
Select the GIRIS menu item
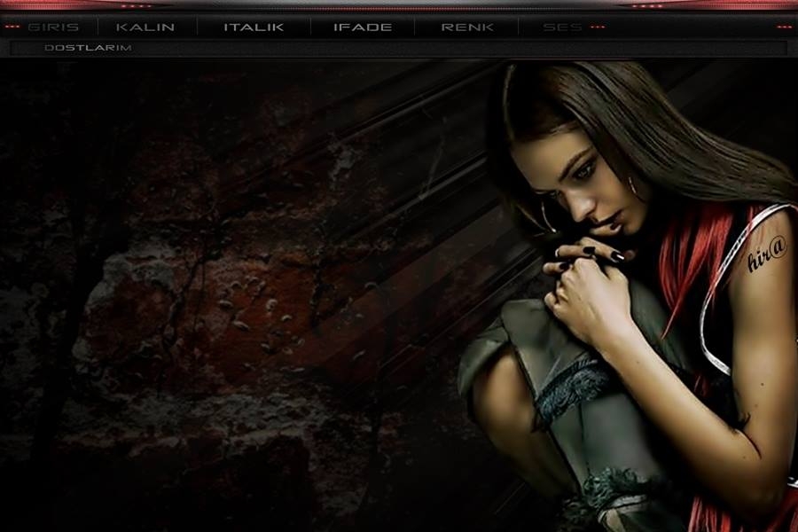click(x=53, y=27)
